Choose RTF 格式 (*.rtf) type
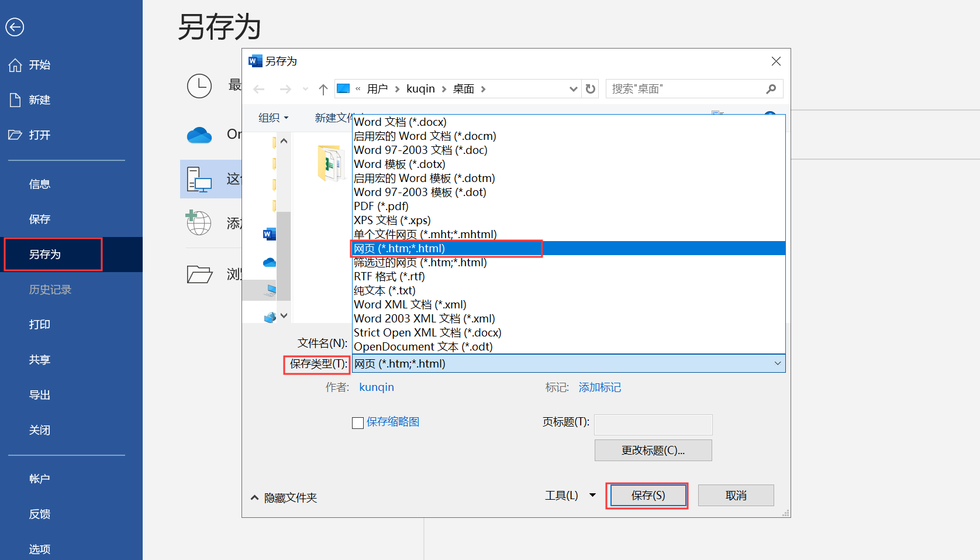 coord(569,276)
